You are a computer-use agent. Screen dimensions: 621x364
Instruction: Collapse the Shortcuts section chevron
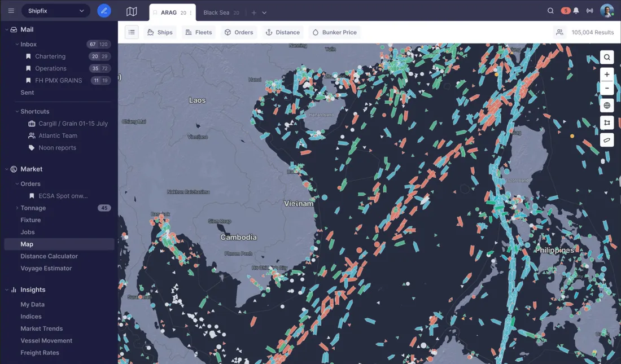coord(17,112)
